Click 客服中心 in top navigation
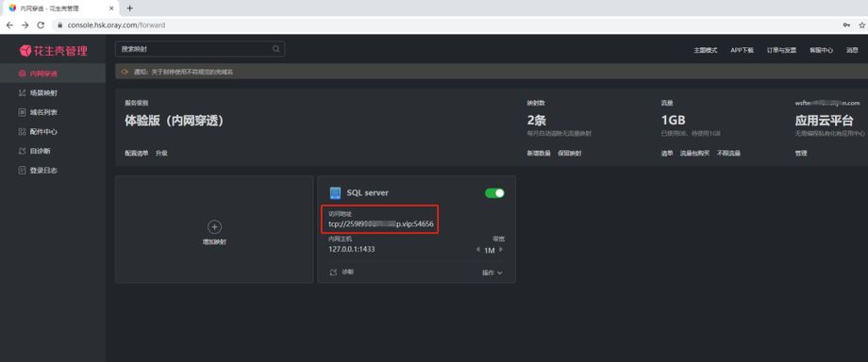Image resolution: width=868 pixels, height=362 pixels. point(821,50)
